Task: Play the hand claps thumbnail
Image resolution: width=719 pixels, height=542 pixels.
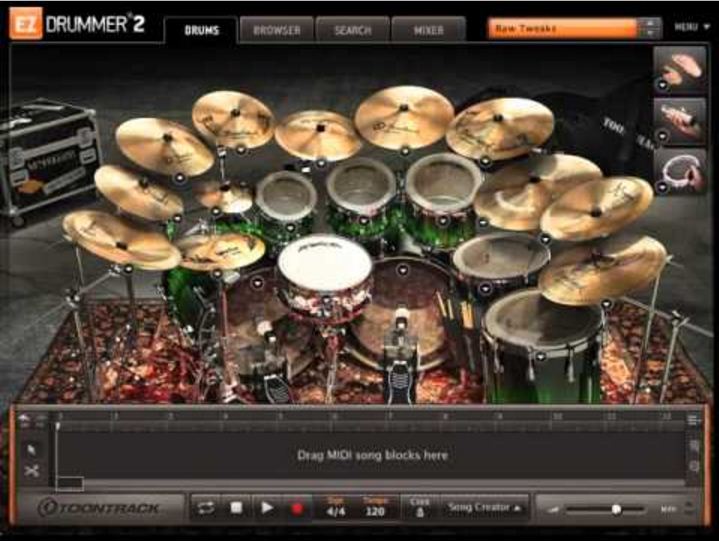Action: point(680,69)
